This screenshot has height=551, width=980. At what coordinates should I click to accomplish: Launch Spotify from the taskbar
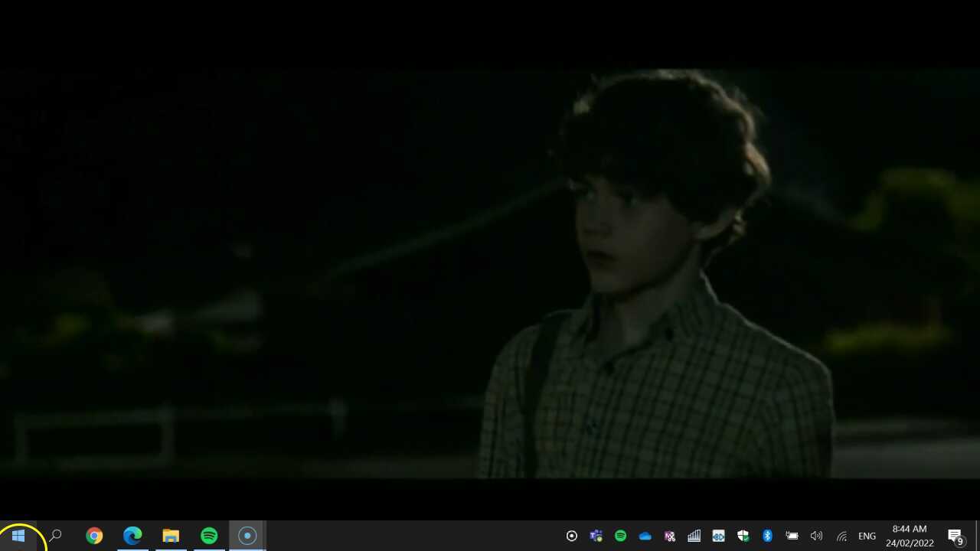point(209,535)
